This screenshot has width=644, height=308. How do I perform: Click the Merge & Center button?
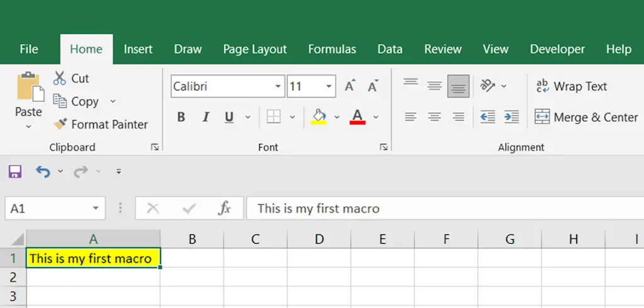[586, 117]
